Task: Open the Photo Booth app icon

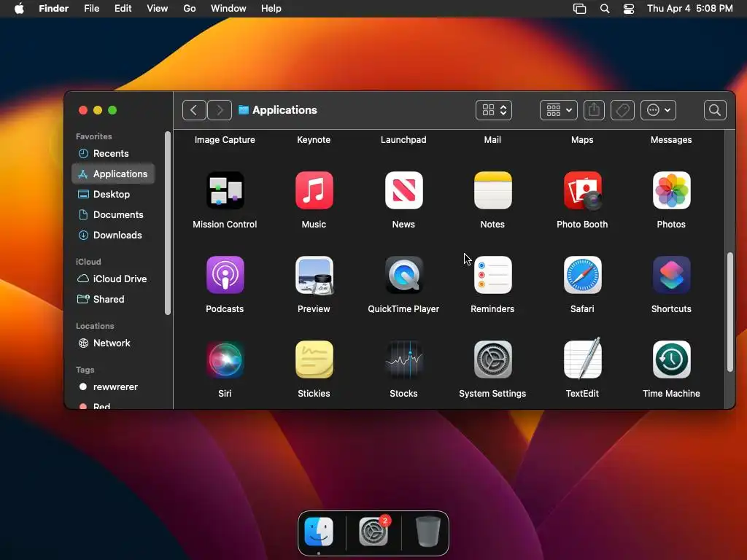Action: 582,190
